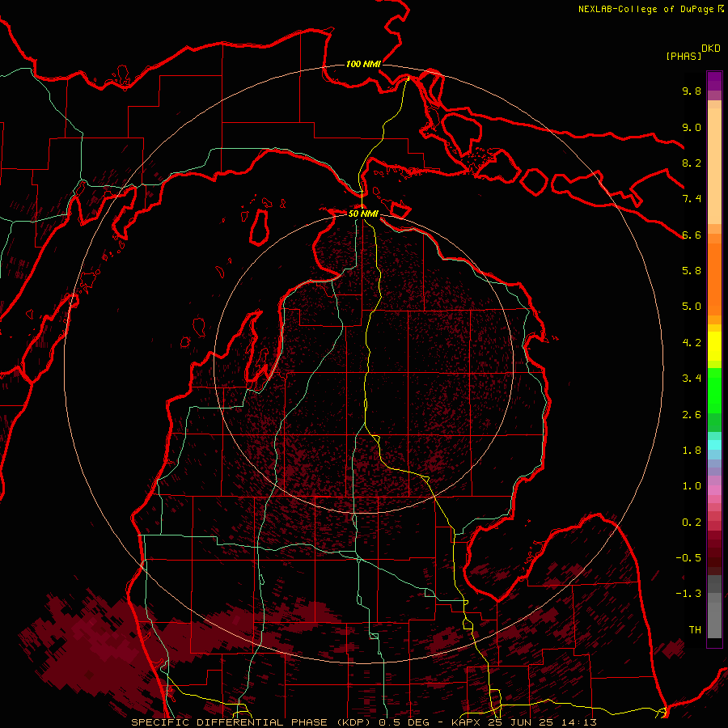Click the 0.2 value on the scale

(692, 523)
